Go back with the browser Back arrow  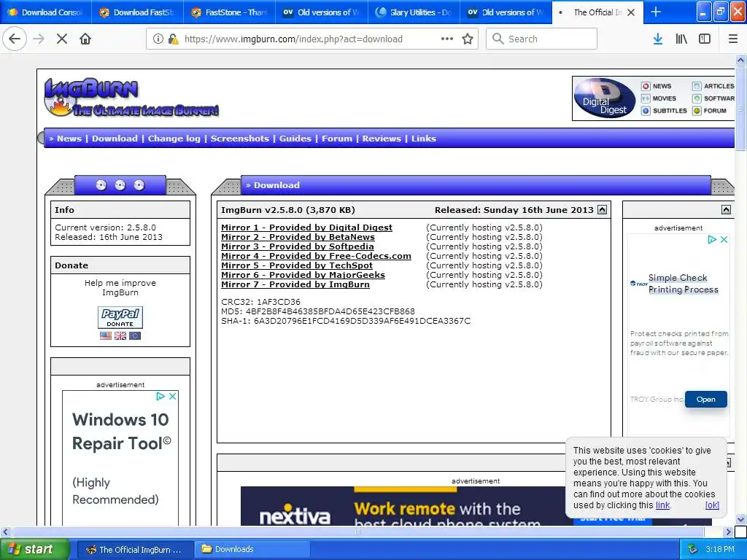[15, 39]
